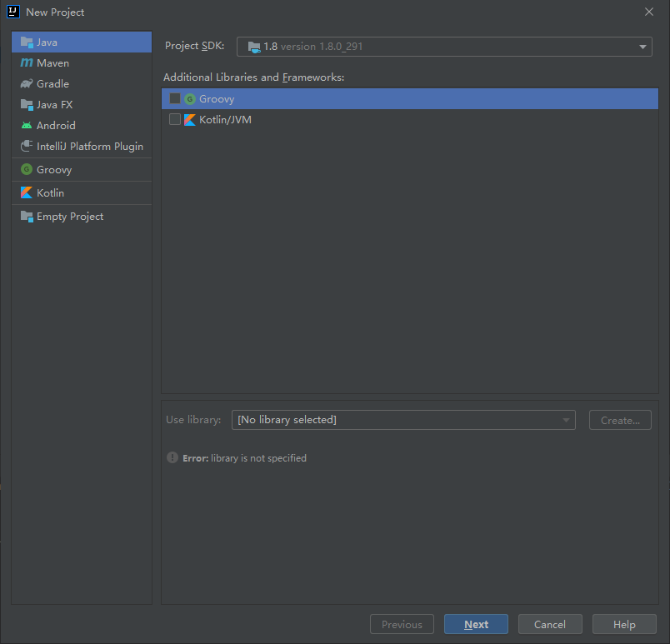Select the Java folder icon in the sidebar
The image size is (670, 644).
point(27,42)
